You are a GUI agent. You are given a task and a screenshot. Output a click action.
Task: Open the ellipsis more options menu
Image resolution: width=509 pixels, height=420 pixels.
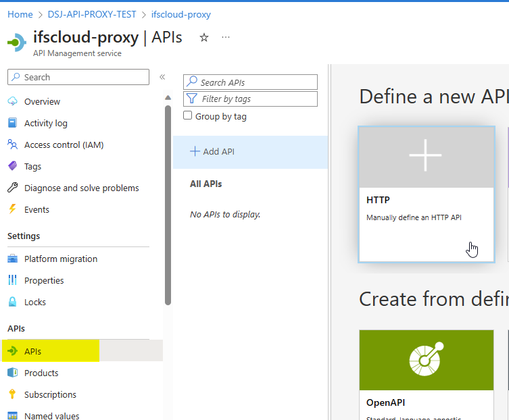(226, 37)
